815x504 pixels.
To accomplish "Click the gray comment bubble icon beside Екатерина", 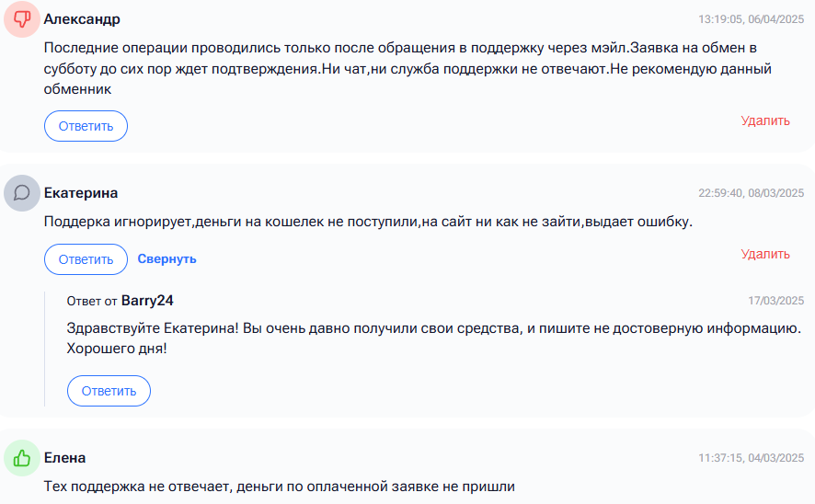I will tap(22, 193).
